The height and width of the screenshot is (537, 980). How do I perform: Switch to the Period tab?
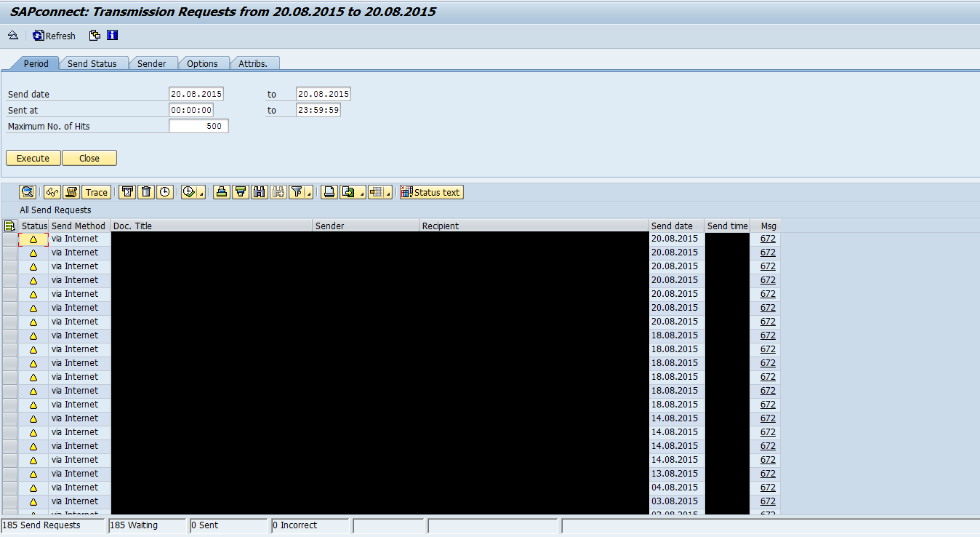(x=36, y=63)
